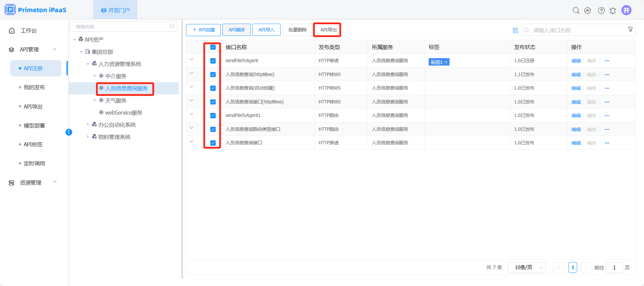Click the column settings icon beside search

[x=515, y=30]
